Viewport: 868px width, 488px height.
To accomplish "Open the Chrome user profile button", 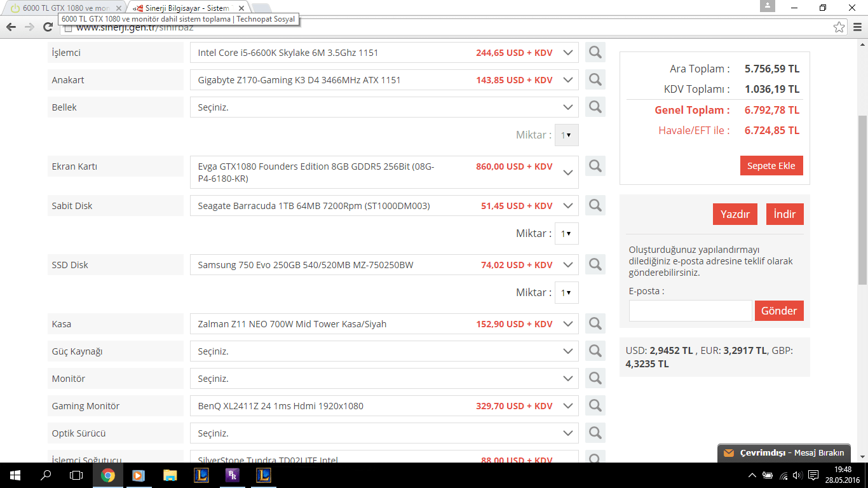I will pos(768,6).
